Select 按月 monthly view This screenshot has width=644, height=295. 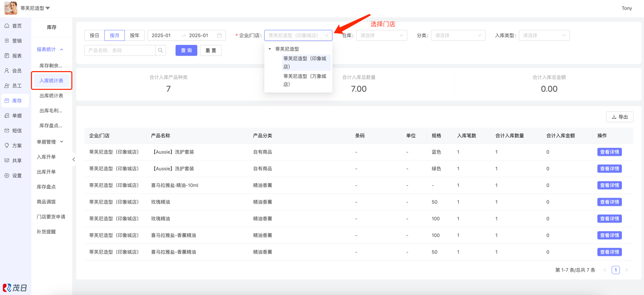(115, 35)
